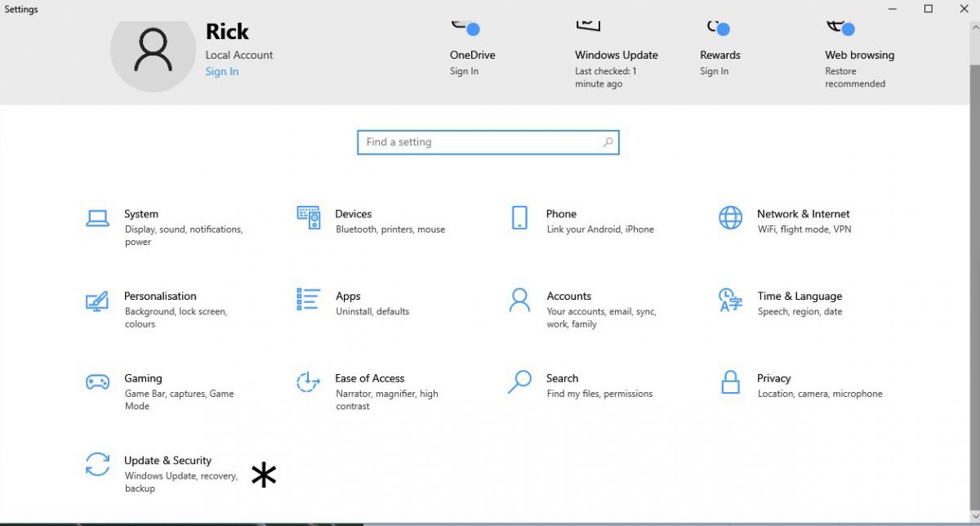The width and height of the screenshot is (980, 526).
Task: Open the Search category title
Action: (x=563, y=379)
